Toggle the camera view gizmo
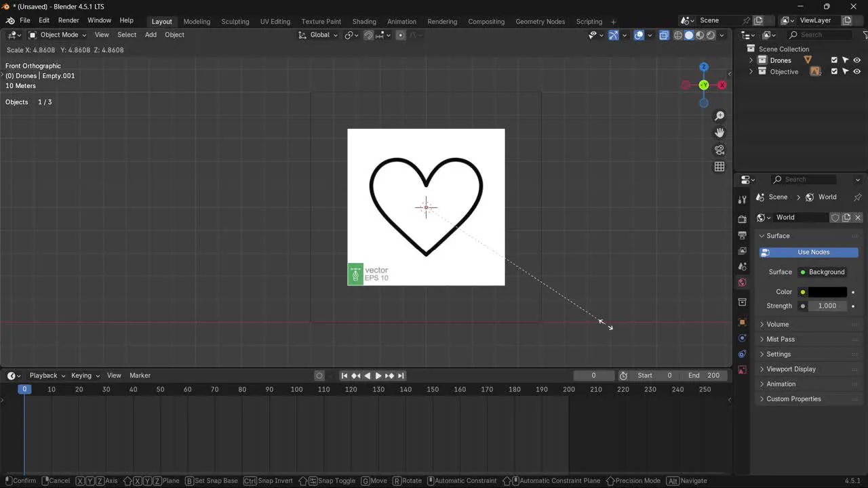Screen dimensions: 868x488 (719, 150)
